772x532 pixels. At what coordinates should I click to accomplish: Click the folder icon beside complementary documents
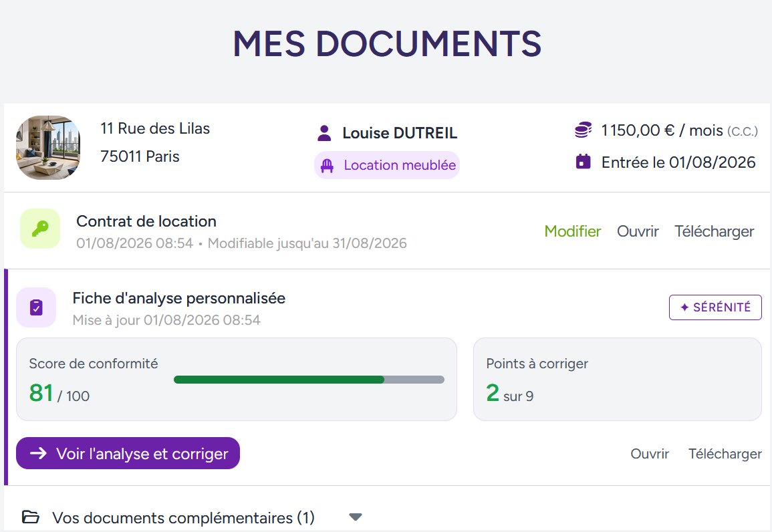pos(31,517)
